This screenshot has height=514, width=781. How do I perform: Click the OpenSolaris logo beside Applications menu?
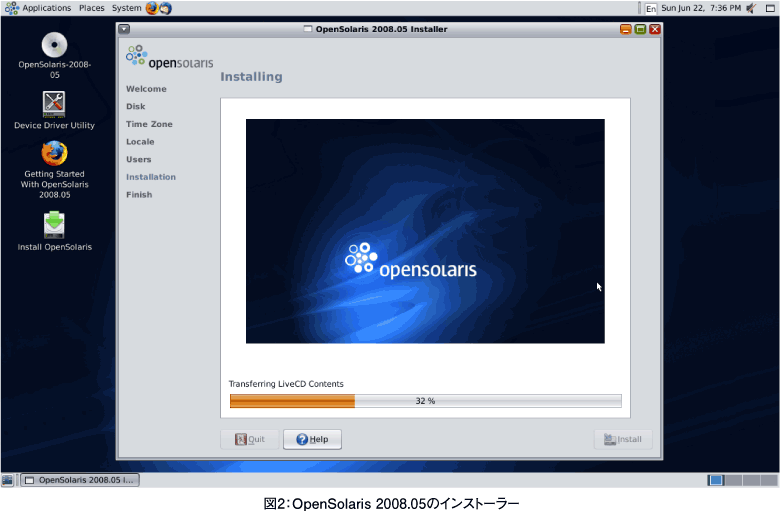click(x=11, y=8)
